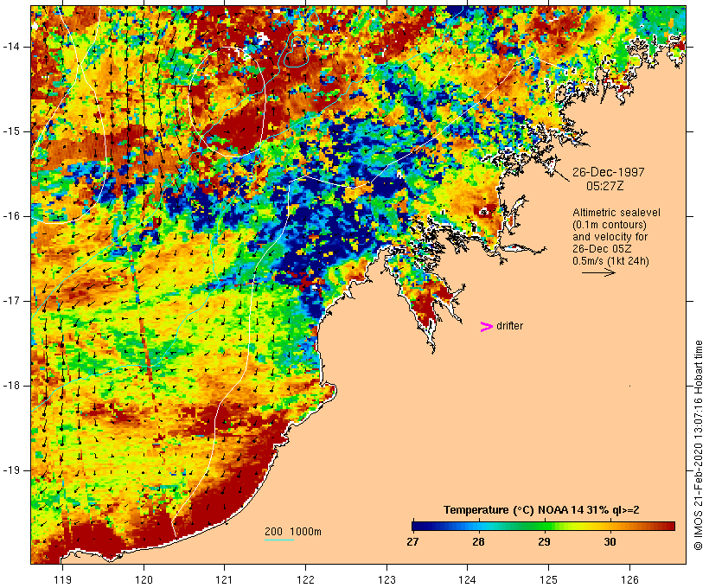Click the '26-Dec 05Z' text line

pos(603,249)
